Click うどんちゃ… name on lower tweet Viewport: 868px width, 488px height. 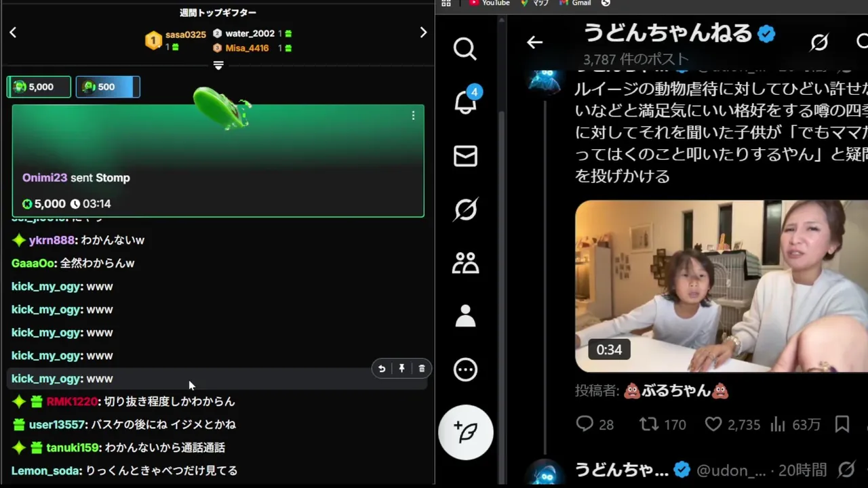[x=623, y=469]
